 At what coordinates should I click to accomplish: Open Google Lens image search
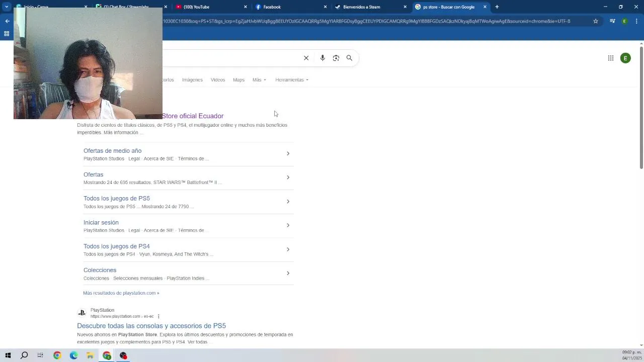pos(336,58)
